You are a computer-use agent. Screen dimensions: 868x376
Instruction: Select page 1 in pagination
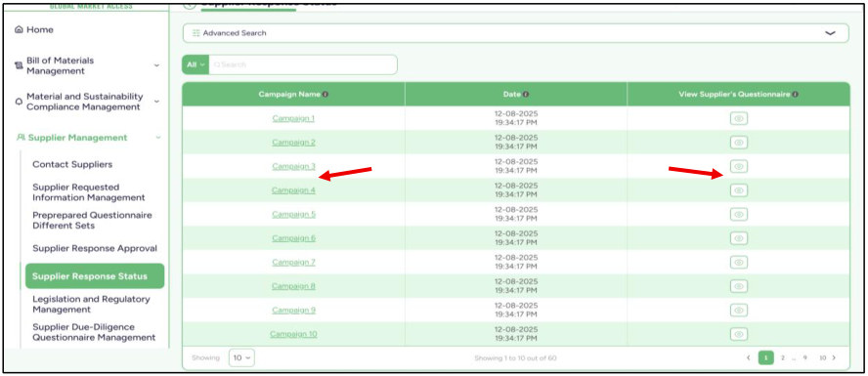tap(766, 357)
